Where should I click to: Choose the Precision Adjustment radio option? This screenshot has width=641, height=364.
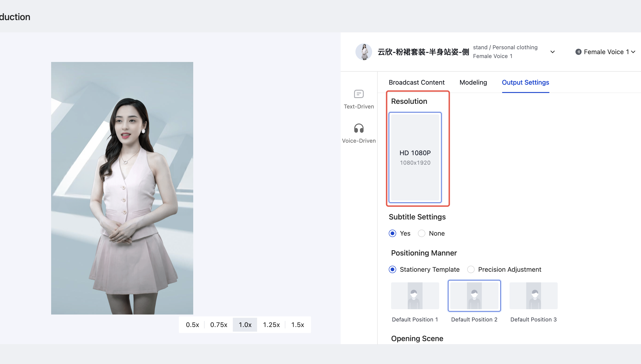(x=471, y=269)
